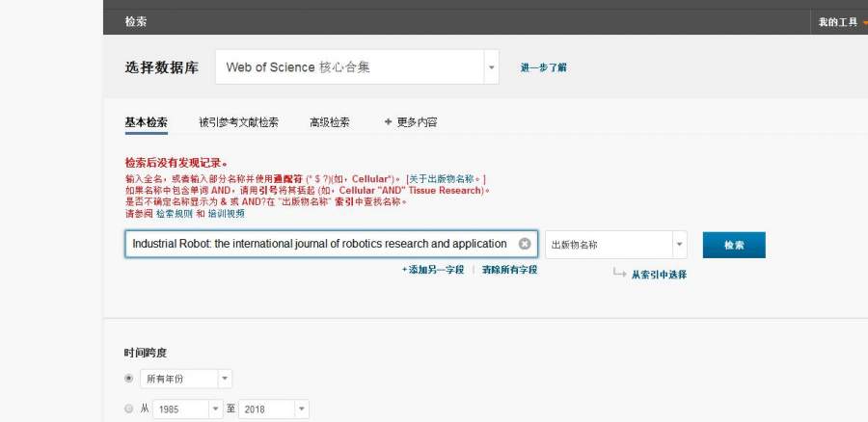Switch to the 高级检索 tab
Screen dimensions: 868x422
pos(330,122)
